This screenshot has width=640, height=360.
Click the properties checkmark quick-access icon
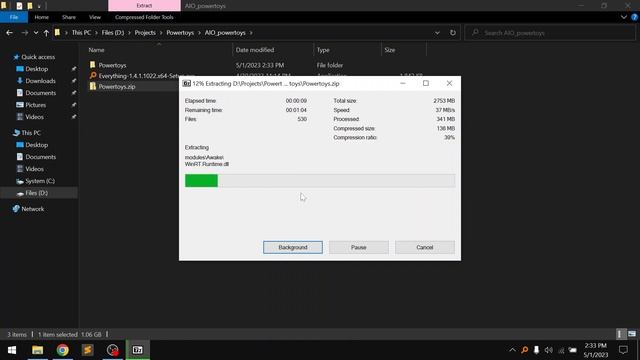tap(19, 6)
